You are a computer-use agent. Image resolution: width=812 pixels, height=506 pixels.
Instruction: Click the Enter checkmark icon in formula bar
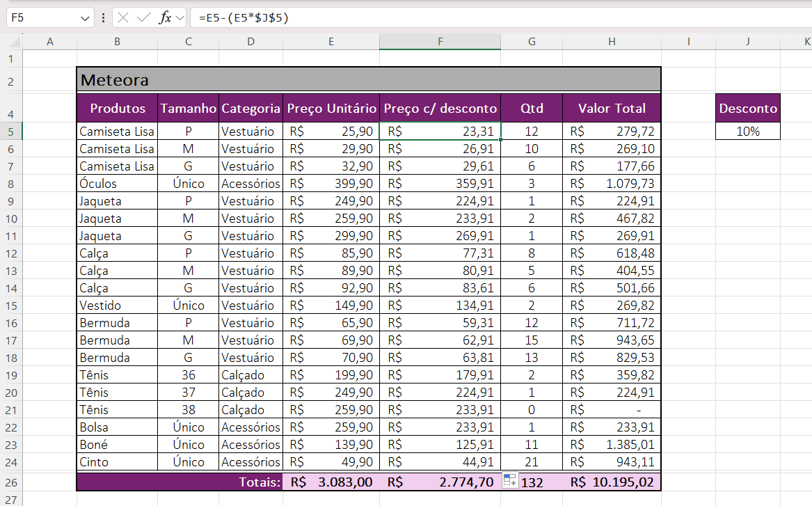click(x=144, y=18)
